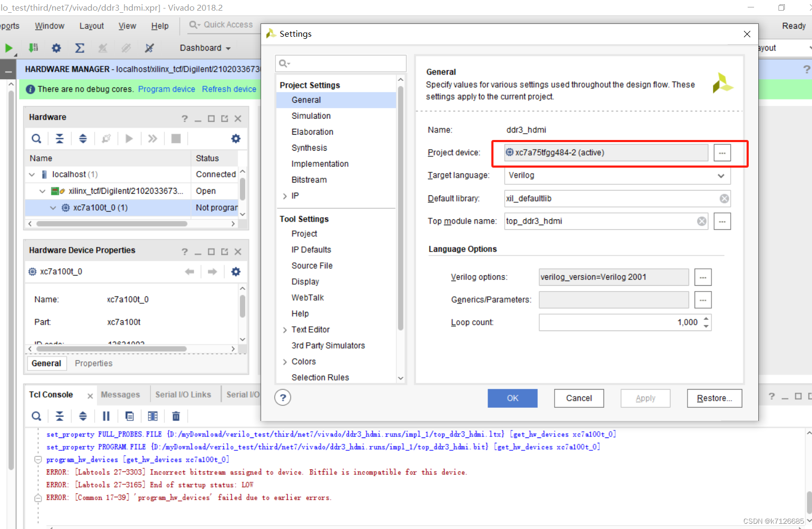Click the Loop count input field

[x=620, y=323]
